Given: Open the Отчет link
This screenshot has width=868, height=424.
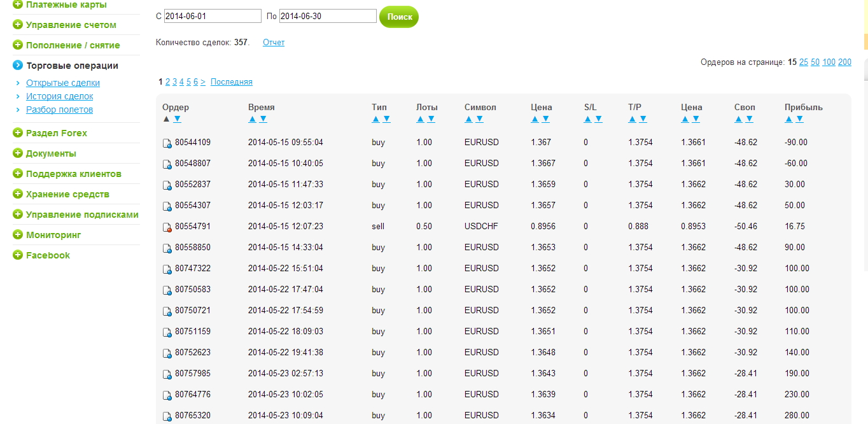Looking at the screenshot, I should (x=274, y=43).
